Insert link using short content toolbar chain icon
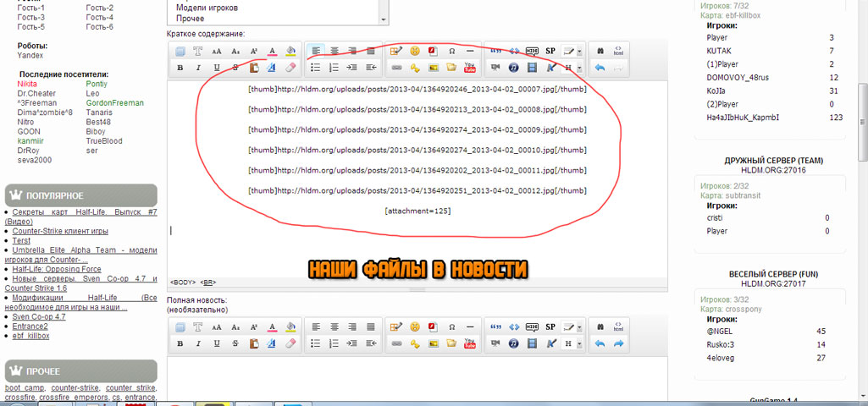The width and height of the screenshot is (868, 406). tap(396, 68)
